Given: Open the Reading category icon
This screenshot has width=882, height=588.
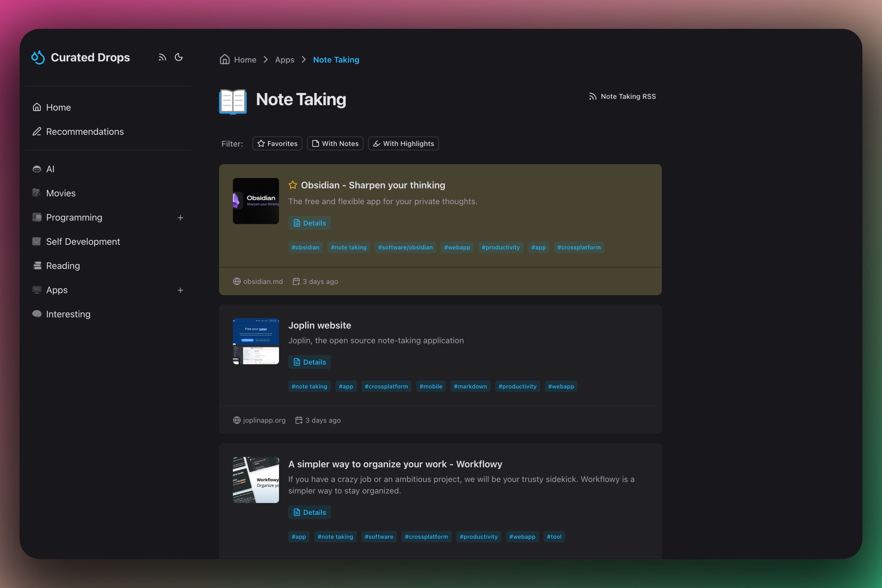Looking at the screenshot, I should (x=36, y=265).
